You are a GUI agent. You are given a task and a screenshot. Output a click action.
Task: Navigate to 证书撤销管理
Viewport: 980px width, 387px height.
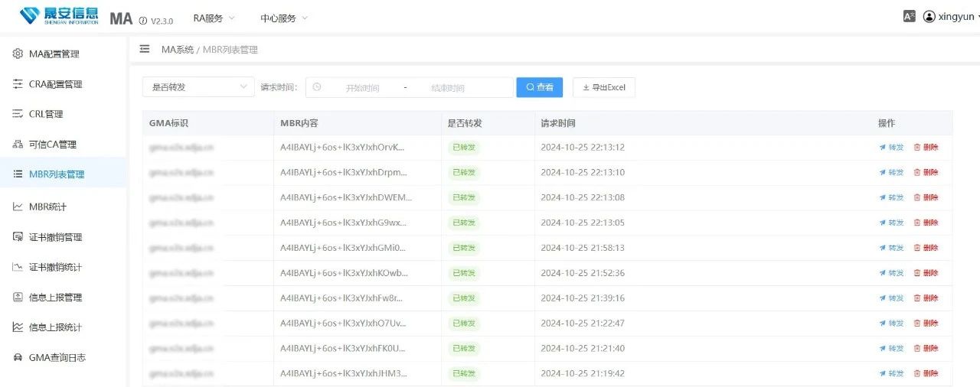pos(55,237)
